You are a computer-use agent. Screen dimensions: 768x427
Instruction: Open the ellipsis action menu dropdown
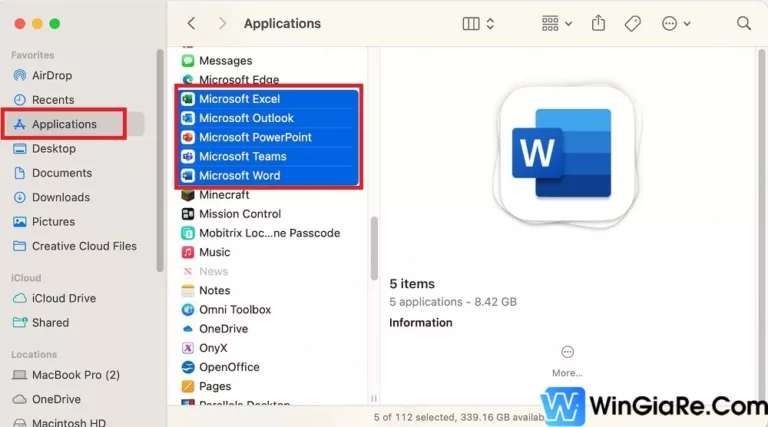pos(676,23)
